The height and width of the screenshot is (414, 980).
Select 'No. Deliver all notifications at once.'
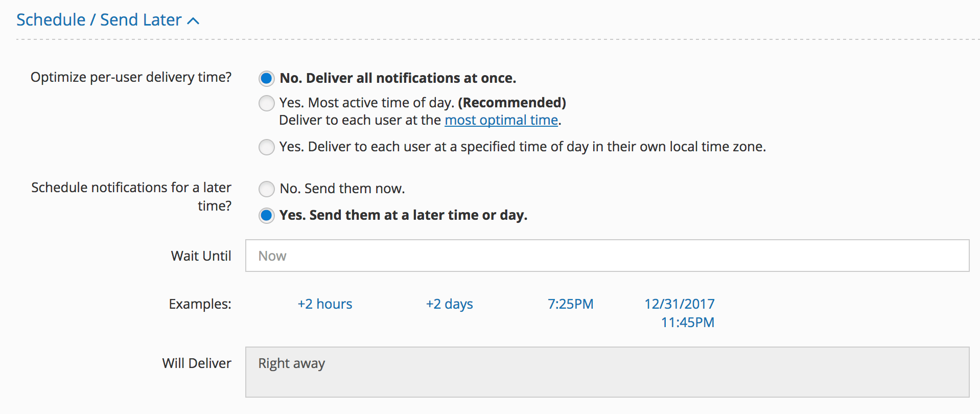coord(266,78)
